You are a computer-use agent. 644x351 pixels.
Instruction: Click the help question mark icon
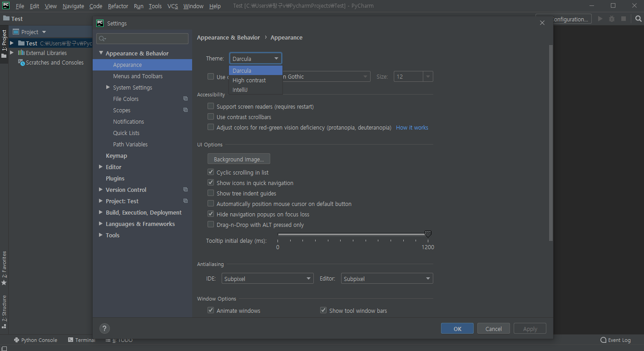pyautogui.click(x=104, y=328)
